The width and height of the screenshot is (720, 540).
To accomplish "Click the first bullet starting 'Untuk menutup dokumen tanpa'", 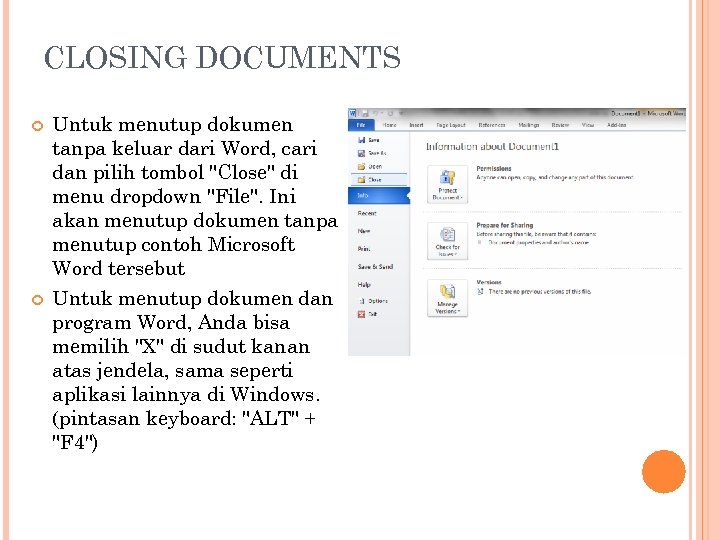I will tap(195, 197).
